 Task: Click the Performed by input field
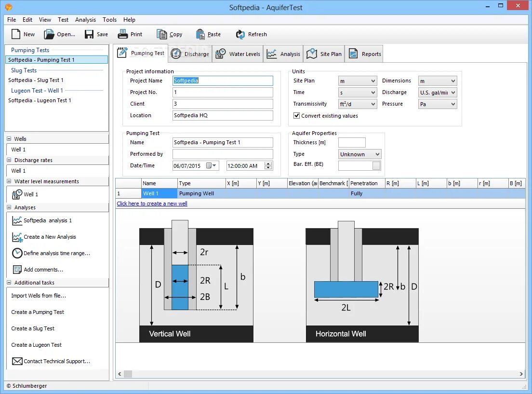223,154
